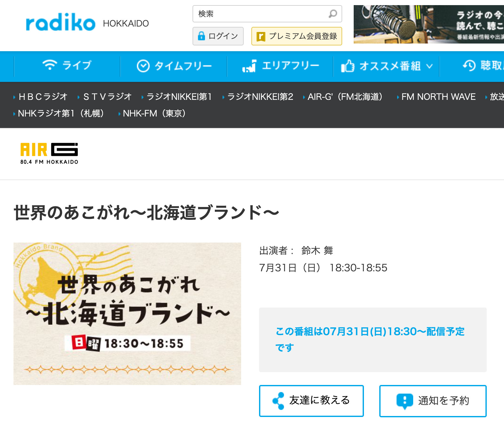Click the premium member 'r' icon
The image size is (504, 432).
point(261,36)
